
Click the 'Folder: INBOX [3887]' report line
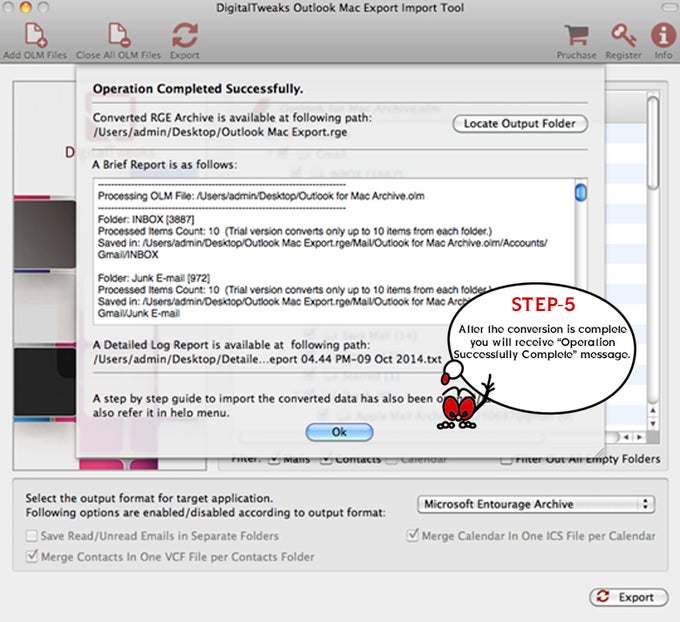point(146,219)
